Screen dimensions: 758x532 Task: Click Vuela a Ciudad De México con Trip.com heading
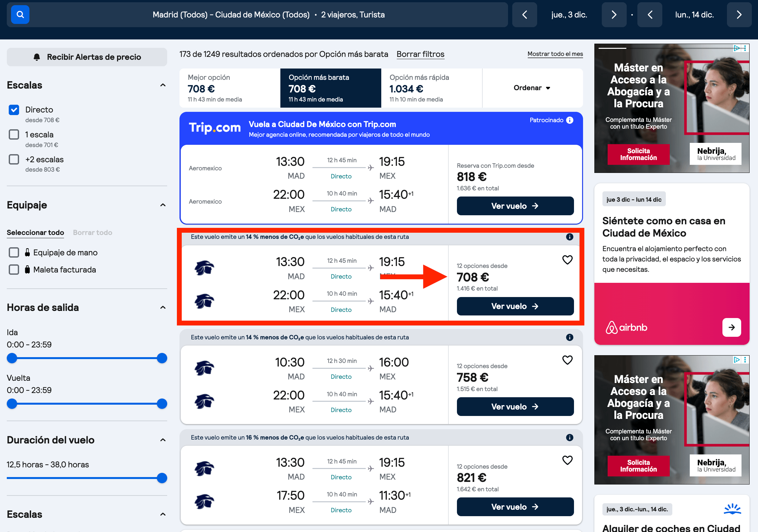pyautogui.click(x=322, y=124)
